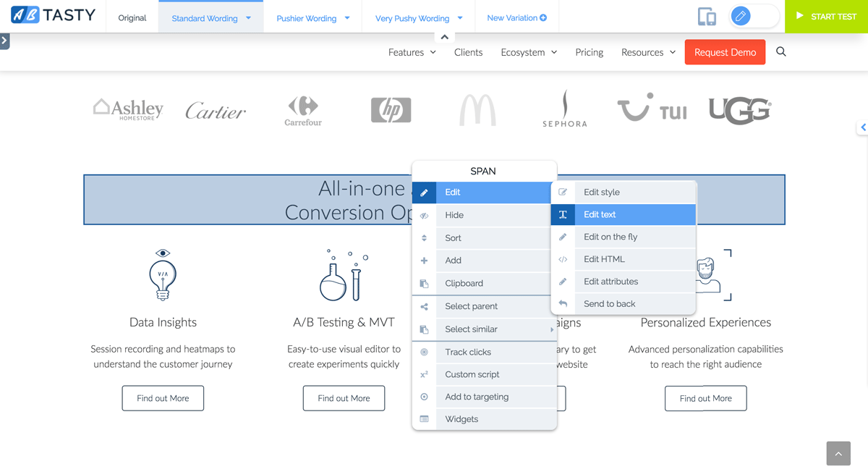Collapse the top editor bar with chevron
The width and height of the screenshot is (868, 472).
(x=444, y=37)
